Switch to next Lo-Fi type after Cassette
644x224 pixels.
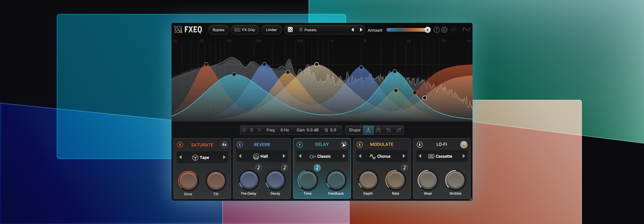click(x=464, y=156)
